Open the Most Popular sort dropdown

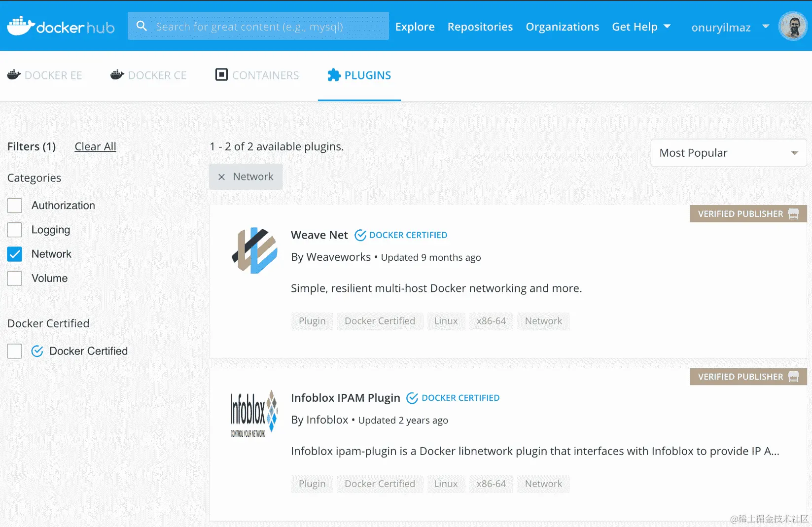[x=729, y=153]
